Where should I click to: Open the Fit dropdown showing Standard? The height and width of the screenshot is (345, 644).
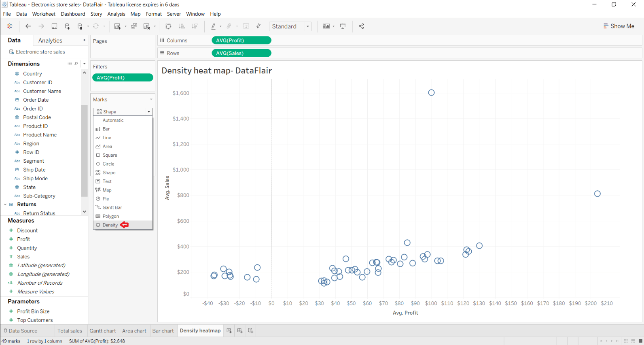[x=290, y=26]
